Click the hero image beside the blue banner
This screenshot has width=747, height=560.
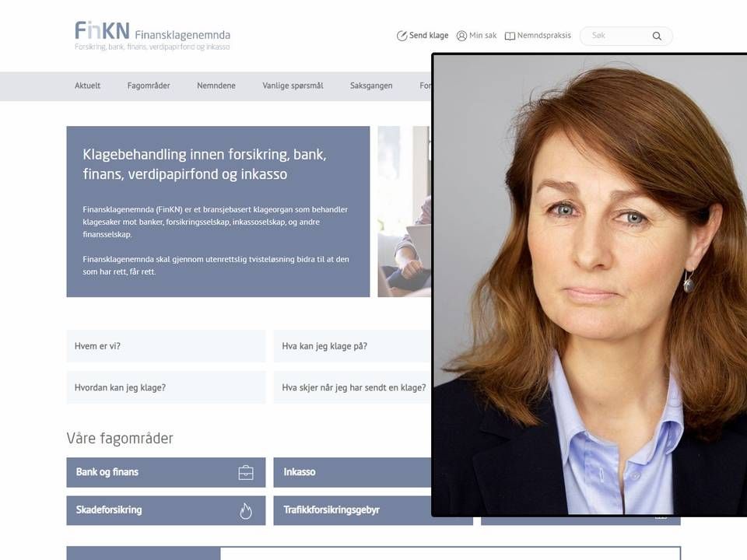click(405, 212)
